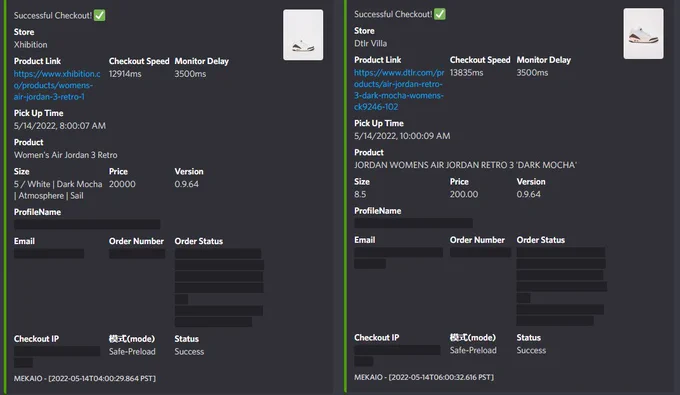Select size value '8.5'
Screen dimensions: 680x395
tap(360, 194)
